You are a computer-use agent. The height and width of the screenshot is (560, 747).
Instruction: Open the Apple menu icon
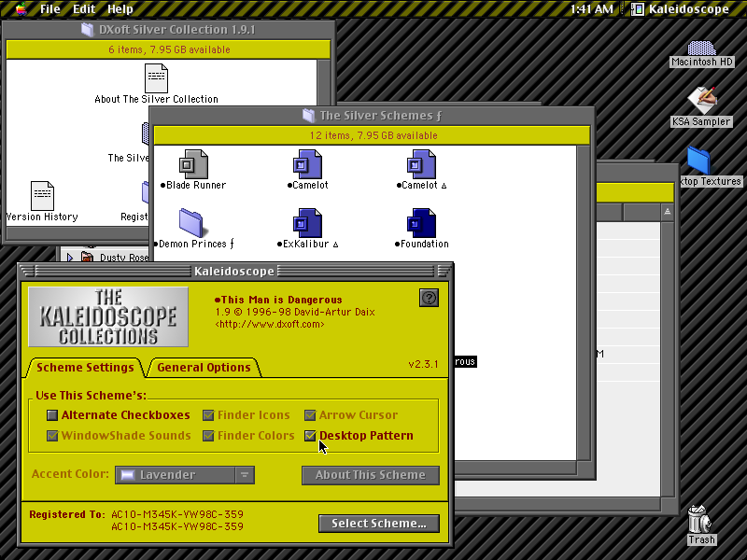point(21,8)
